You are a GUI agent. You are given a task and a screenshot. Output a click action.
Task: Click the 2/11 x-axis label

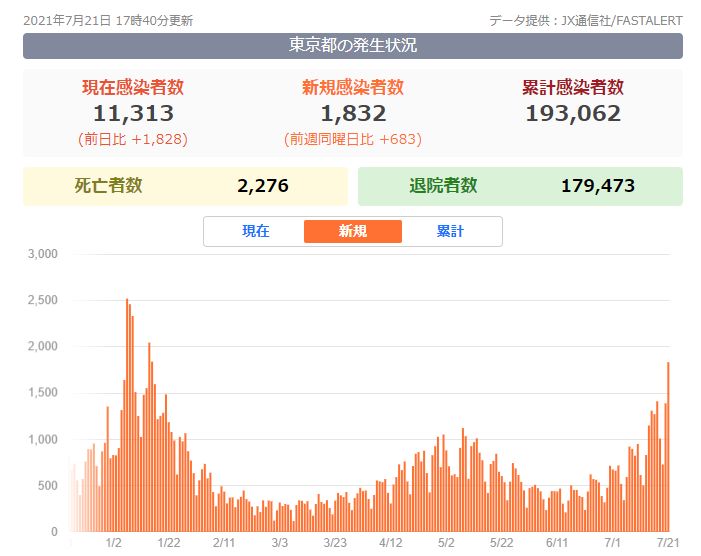click(224, 543)
